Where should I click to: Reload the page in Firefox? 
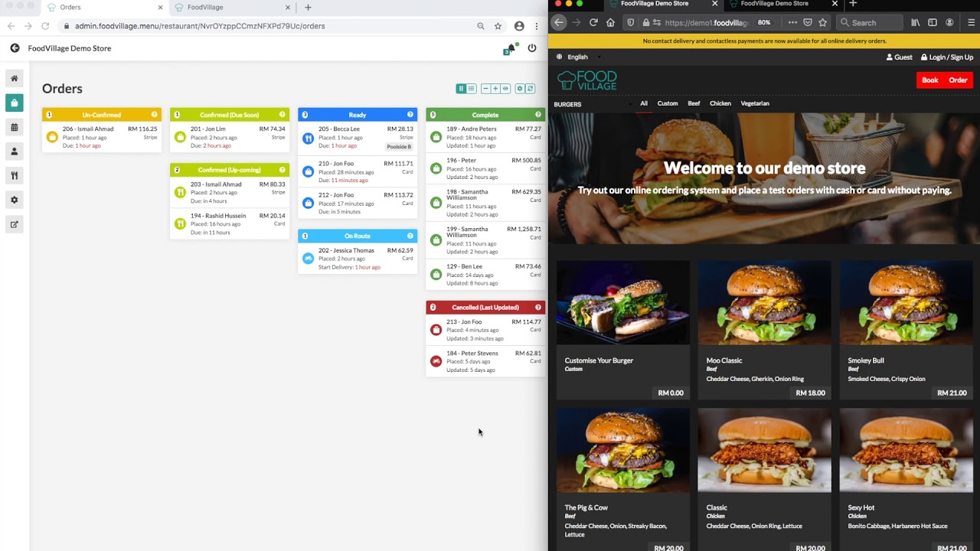[x=593, y=23]
